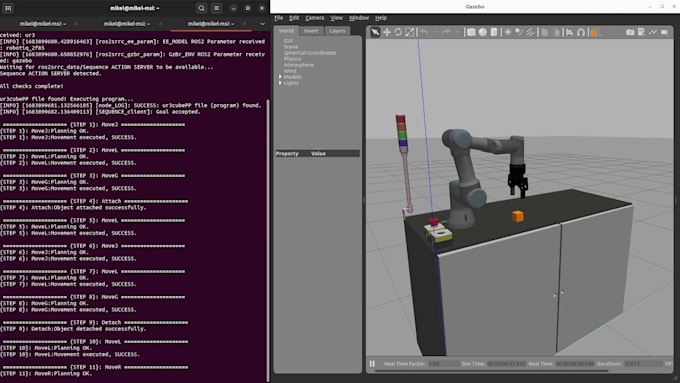680x383 pixels.
Task: Toggle the Snap magnet tool
Action: (x=581, y=32)
